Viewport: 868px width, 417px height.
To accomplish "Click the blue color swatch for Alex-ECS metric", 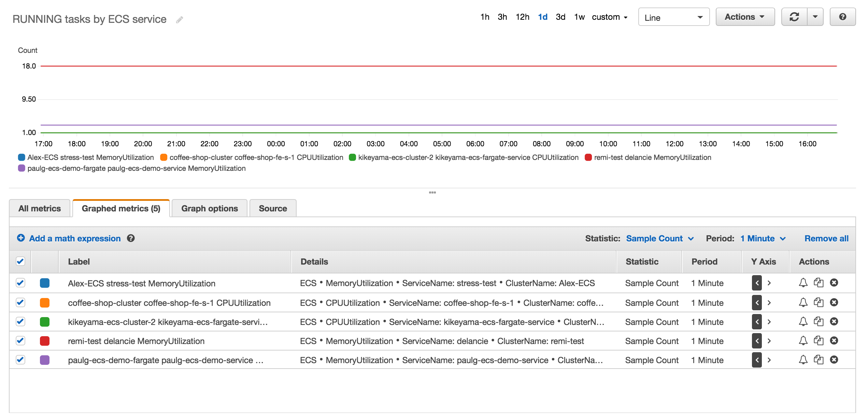I will (x=45, y=283).
